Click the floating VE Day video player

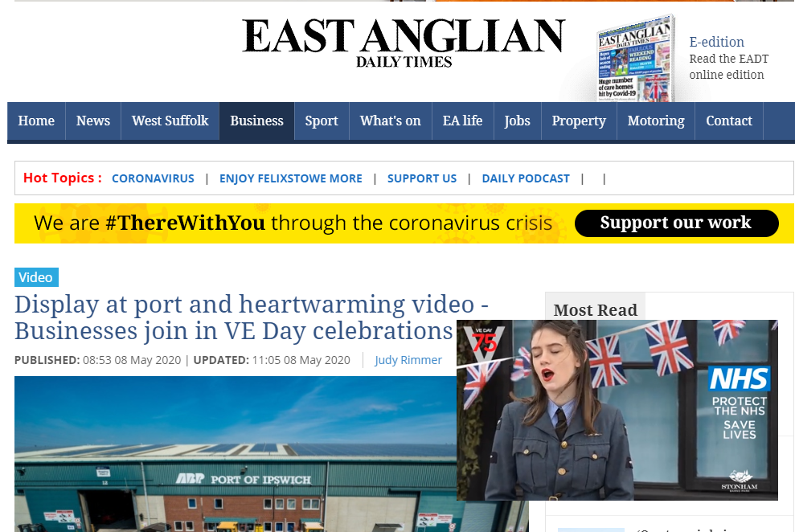tap(617, 410)
